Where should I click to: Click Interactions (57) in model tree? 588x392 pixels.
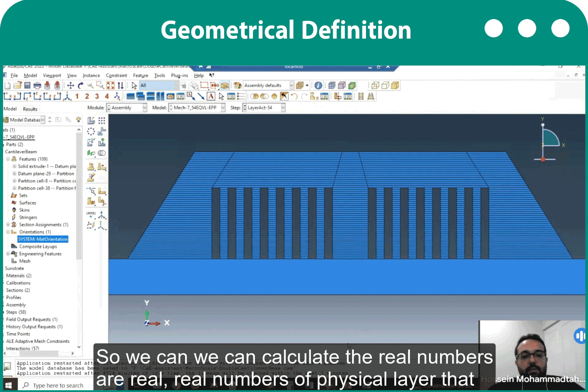[23, 349]
